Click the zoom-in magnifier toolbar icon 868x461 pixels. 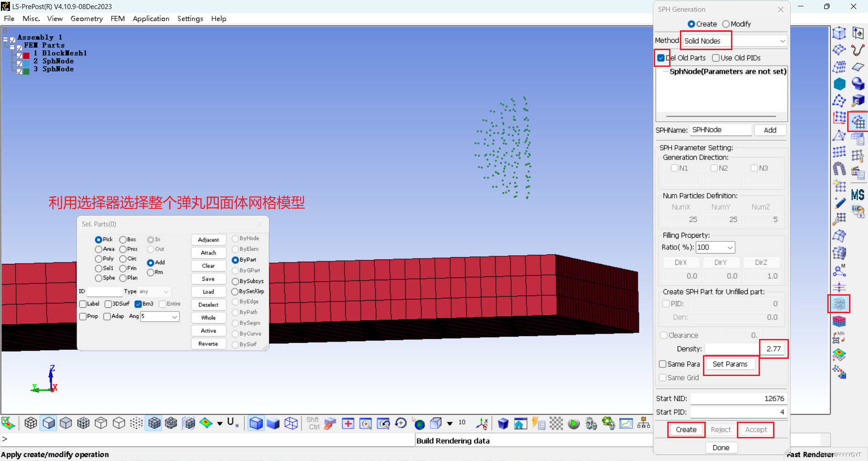click(x=365, y=423)
